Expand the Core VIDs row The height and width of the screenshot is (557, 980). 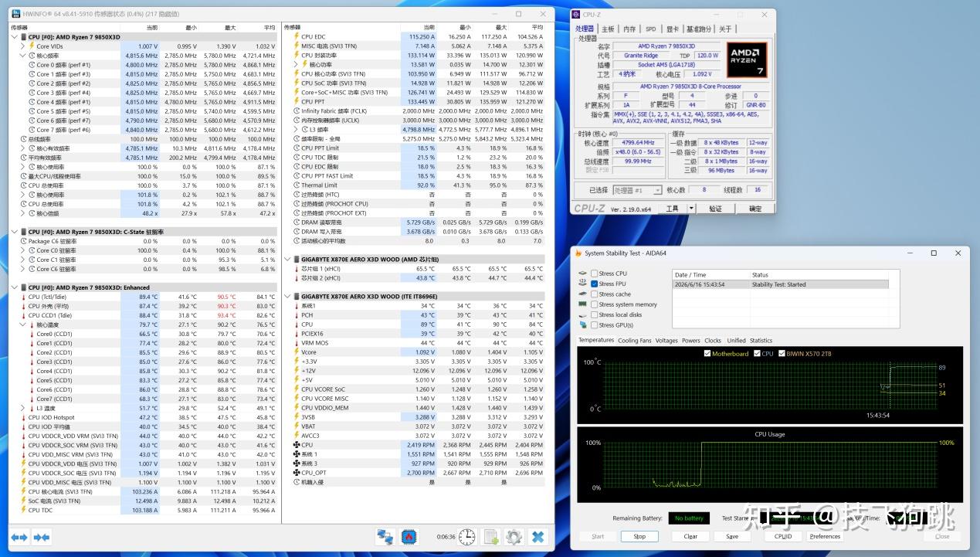tap(23, 46)
